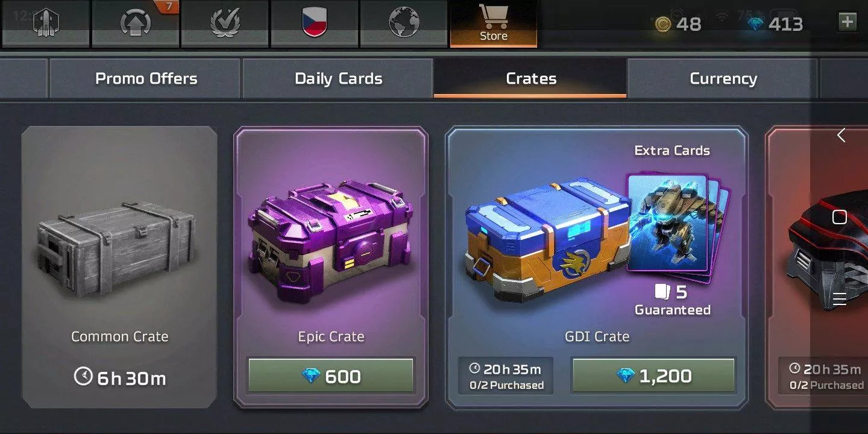Viewport: 868px width, 434px height.
Task: Open the rocket army icon tab
Action: (x=45, y=23)
